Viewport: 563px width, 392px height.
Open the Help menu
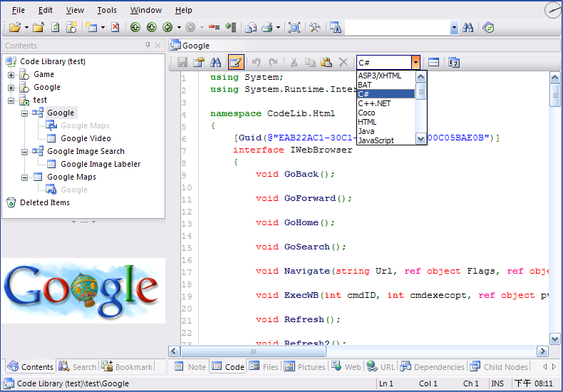click(x=183, y=10)
